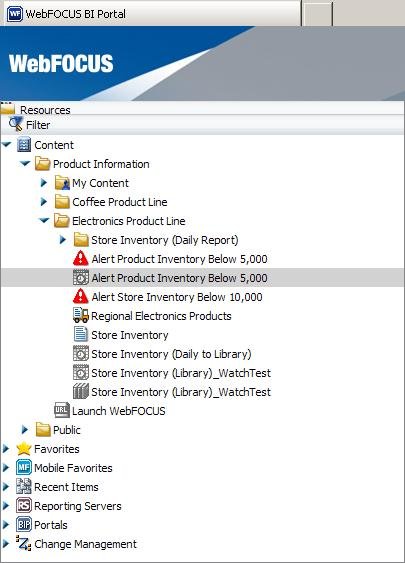Select Electronics Product Line label
Image resolution: width=405 pixels, height=563 pixels.
129,221
